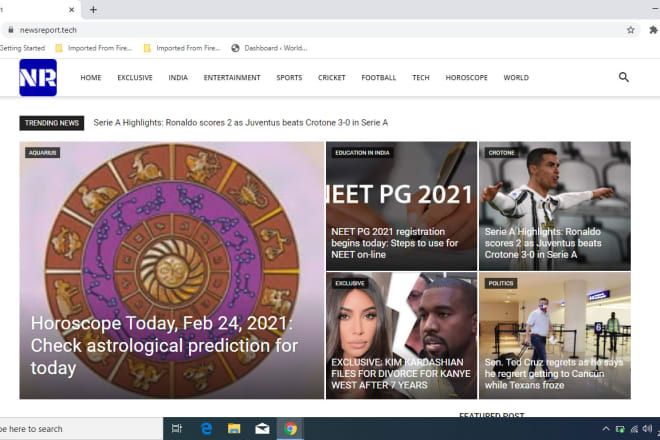Click the battery status tray icon
Viewport: 660px width, 440px height.
pyautogui.click(x=620, y=429)
